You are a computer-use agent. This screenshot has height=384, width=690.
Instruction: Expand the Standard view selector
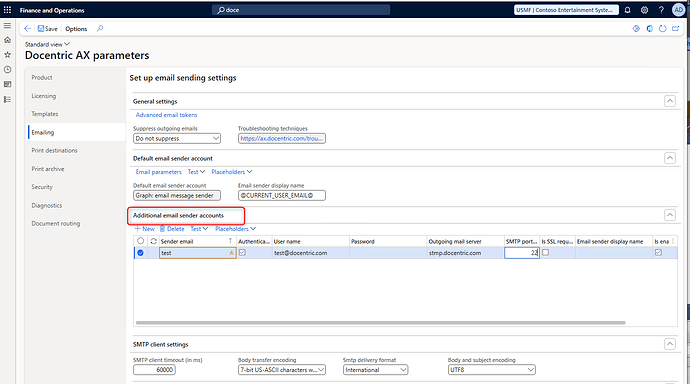pyautogui.click(x=47, y=44)
